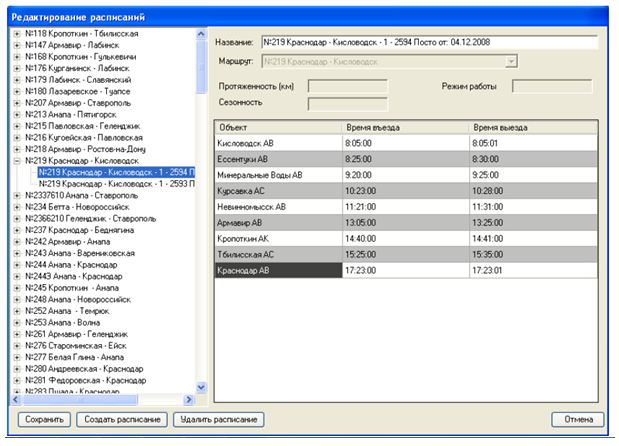Click the Режим работы field
Image resolution: width=619 pixels, height=446 pixels.
click(552, 86)
